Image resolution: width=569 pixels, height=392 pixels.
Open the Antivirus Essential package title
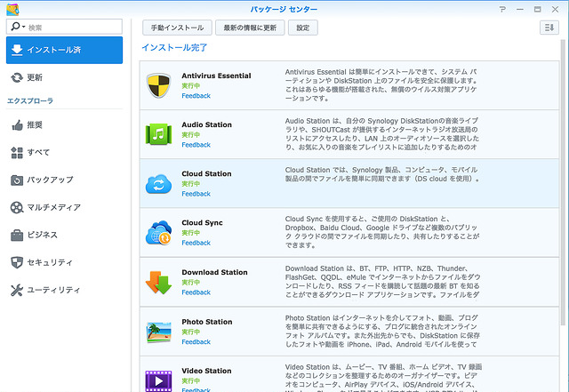(x=216, y=76)
